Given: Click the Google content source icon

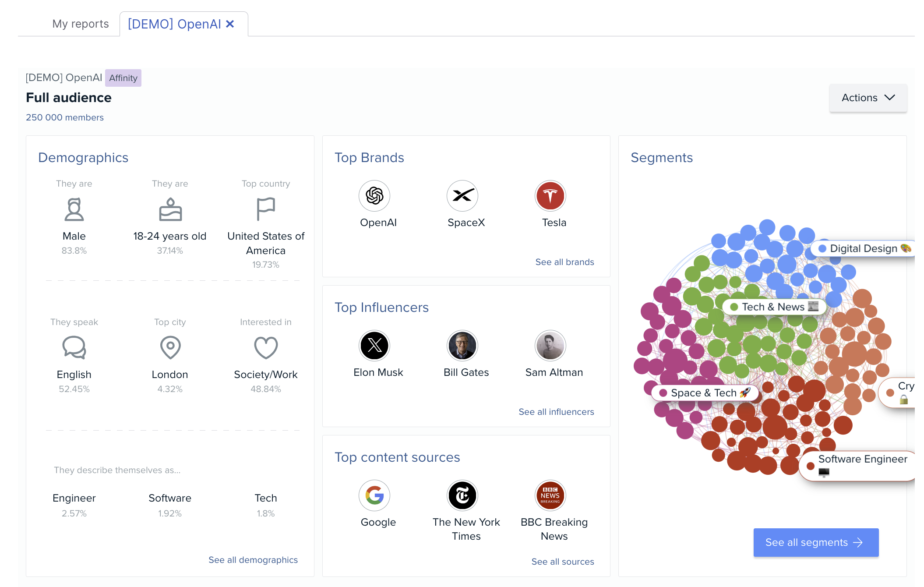Looking at the screenshot, I should tap(374, 495).
